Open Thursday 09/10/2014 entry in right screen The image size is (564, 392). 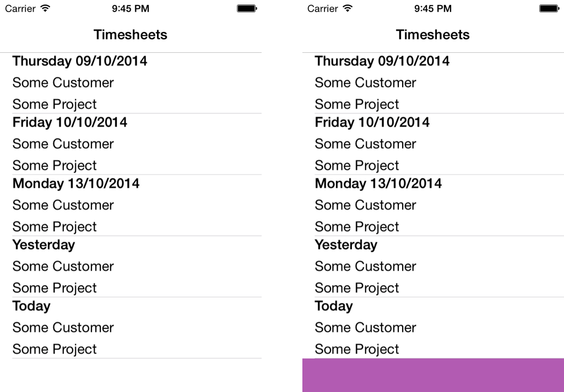pos(433,83)
